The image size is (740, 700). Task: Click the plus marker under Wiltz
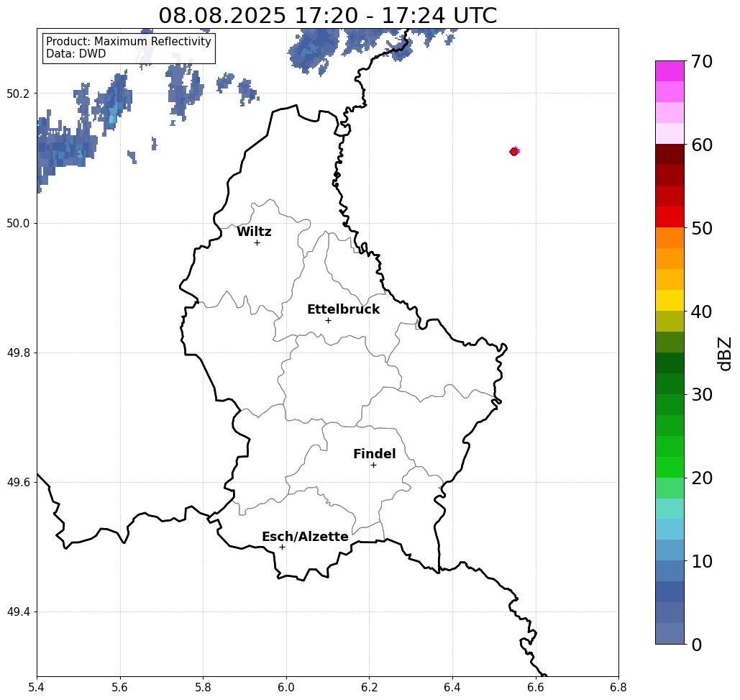click(257, 243)
